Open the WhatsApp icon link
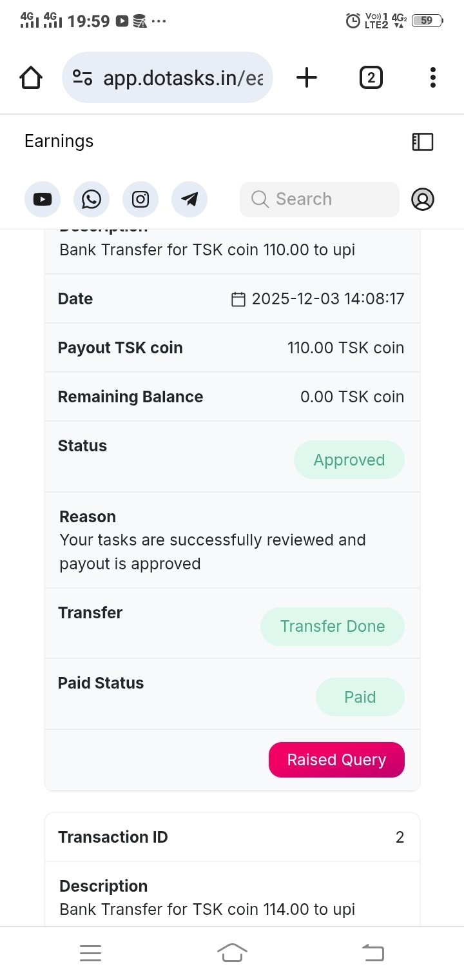Screen dimensions: 464x980 92,199
